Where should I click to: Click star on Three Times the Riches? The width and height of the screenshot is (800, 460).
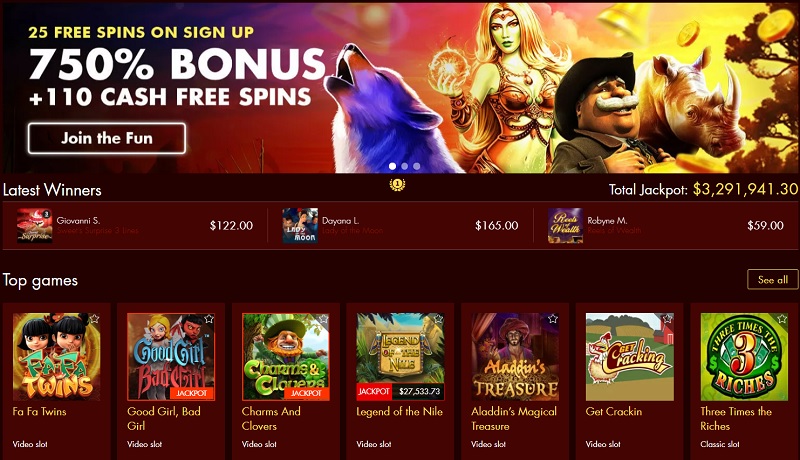pyautogui.click(x=782, y=319)
